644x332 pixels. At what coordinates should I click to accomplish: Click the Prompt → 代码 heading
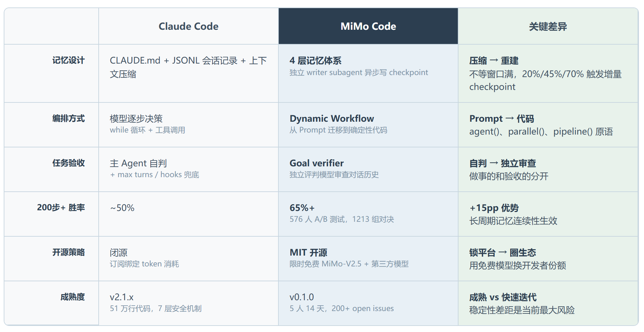tap(501, 119)
